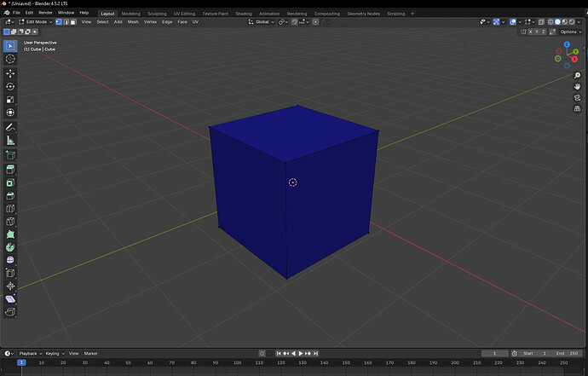Select the Loop Cut tool
Screen dimensions: 588x376
tap(10, 209)
